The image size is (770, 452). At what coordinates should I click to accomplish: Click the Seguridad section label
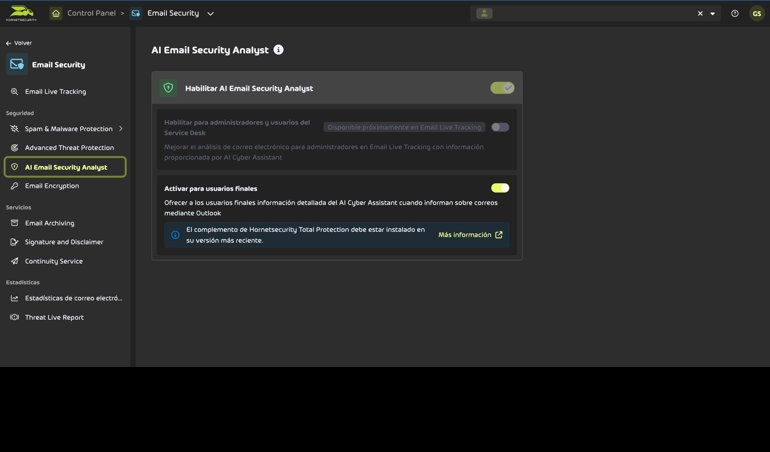[x=20, y=113]
